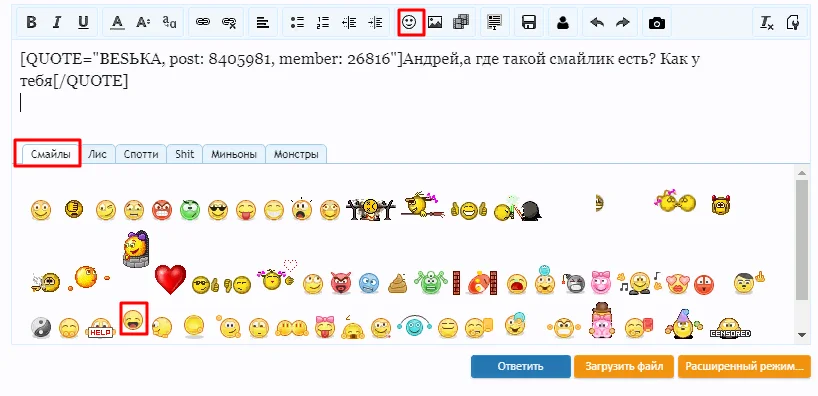Insert the pink bow smiley in second row
Image resolution: width=818 pixels, height=396 pixels.
601,282
